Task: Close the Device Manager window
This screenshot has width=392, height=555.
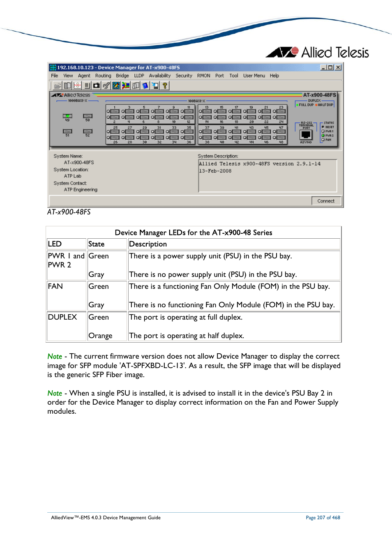Action: [x=338, y=67]
